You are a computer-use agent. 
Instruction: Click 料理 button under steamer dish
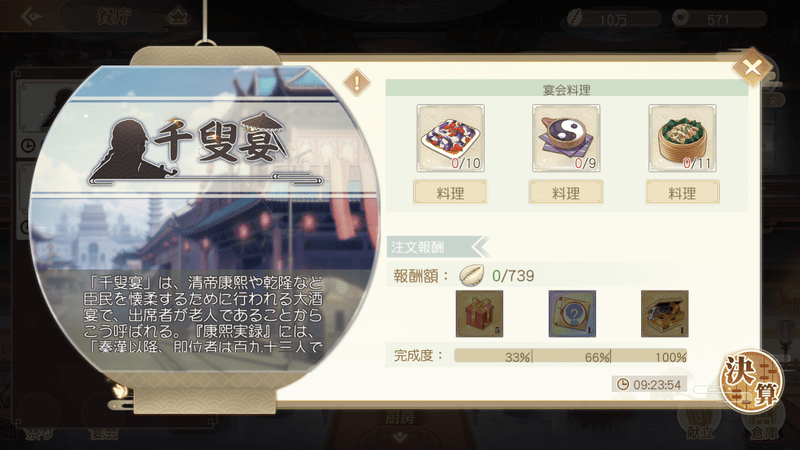click(682, 193)
